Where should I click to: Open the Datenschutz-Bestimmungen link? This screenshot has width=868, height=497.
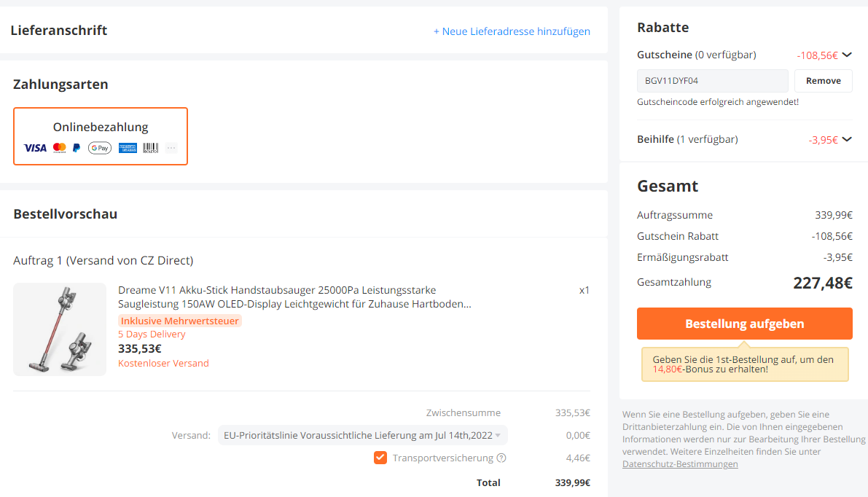[x=680, y=463]
